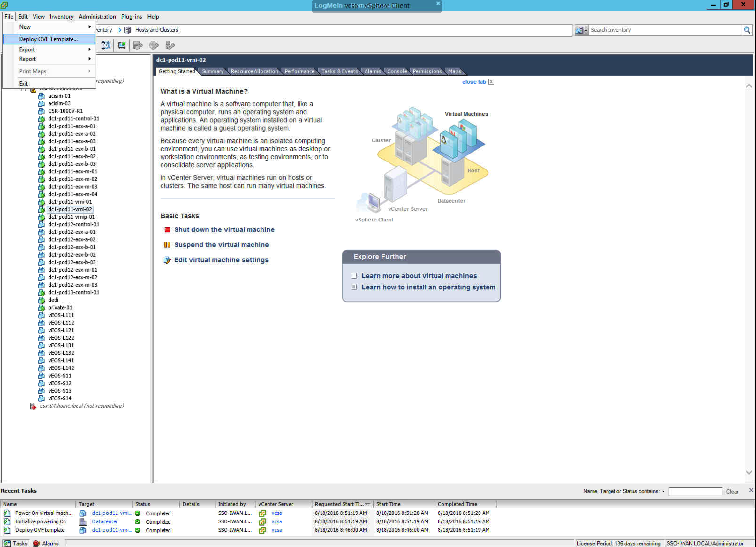Open the Name, Target or Status filter dropdown
756x547 pixels.
pyautogui.click(x=663, y=491)
